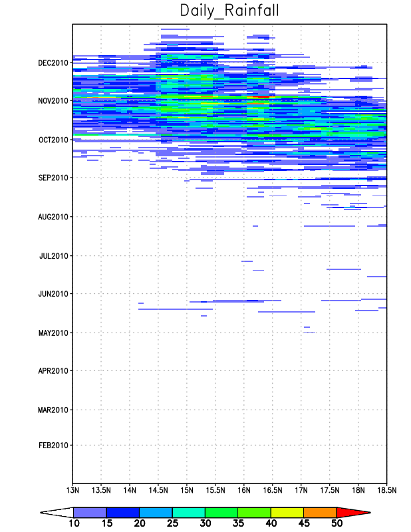Select the AUG2010 axis label
This screenshot has height=532, width=411.
tap(53, 217)
